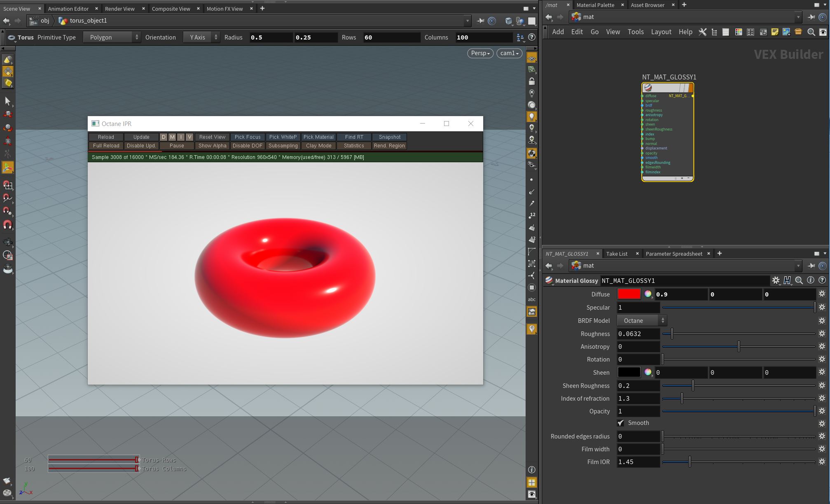Click the Diffuse color picker wheel icon
Image resolution: width=830 pixels, height=504 pixels.
[x=648, y=294]
